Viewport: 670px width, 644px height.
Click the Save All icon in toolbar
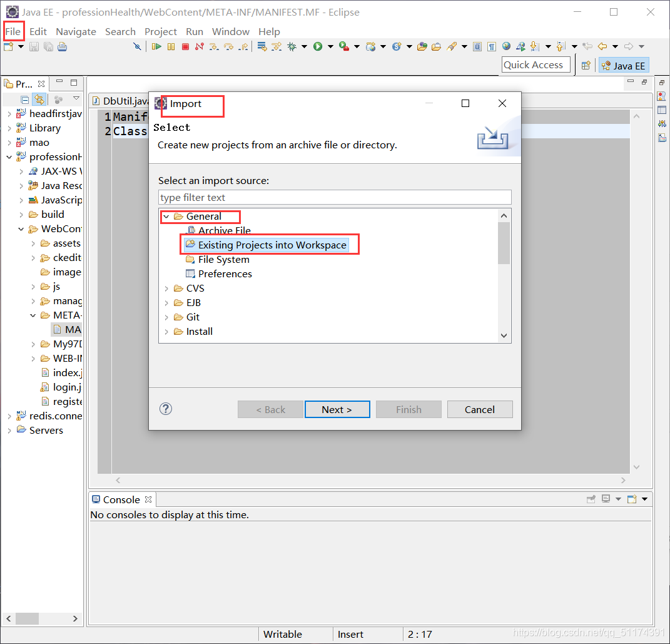click(x=48, y=46)
